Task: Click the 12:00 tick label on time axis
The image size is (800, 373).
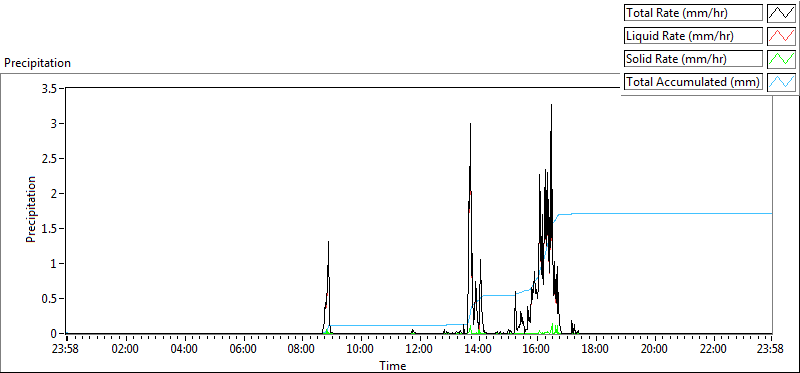Action: [419, 350]
